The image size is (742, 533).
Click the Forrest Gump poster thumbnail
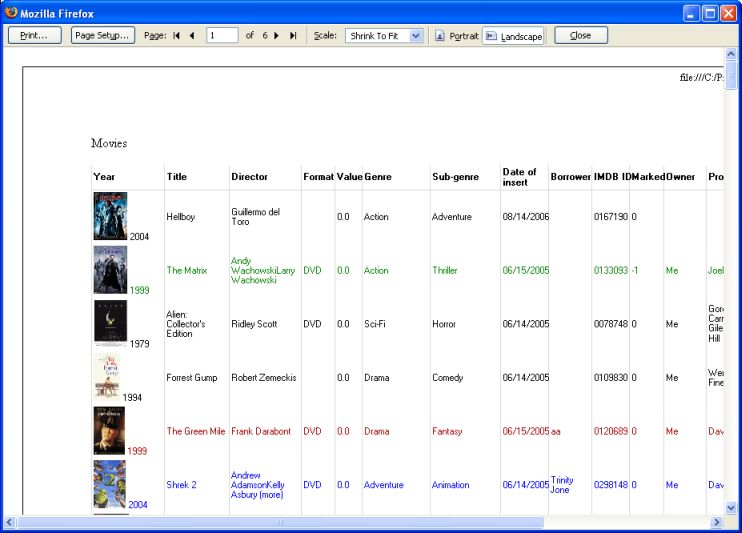tap(106, 377)
